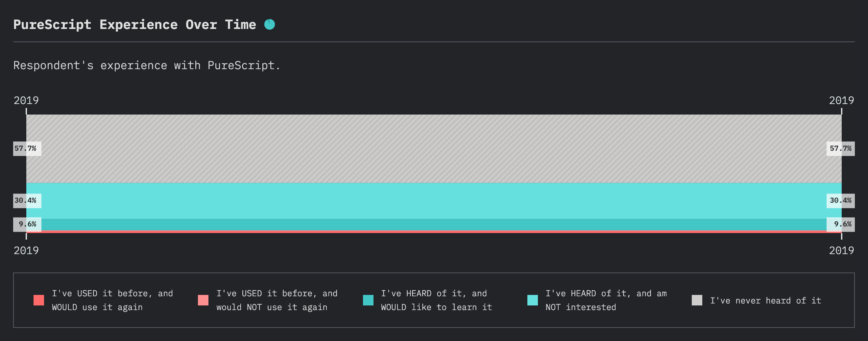Click the bottom-right 2019 axis label
Screen dimensions: 868x341
841,250
